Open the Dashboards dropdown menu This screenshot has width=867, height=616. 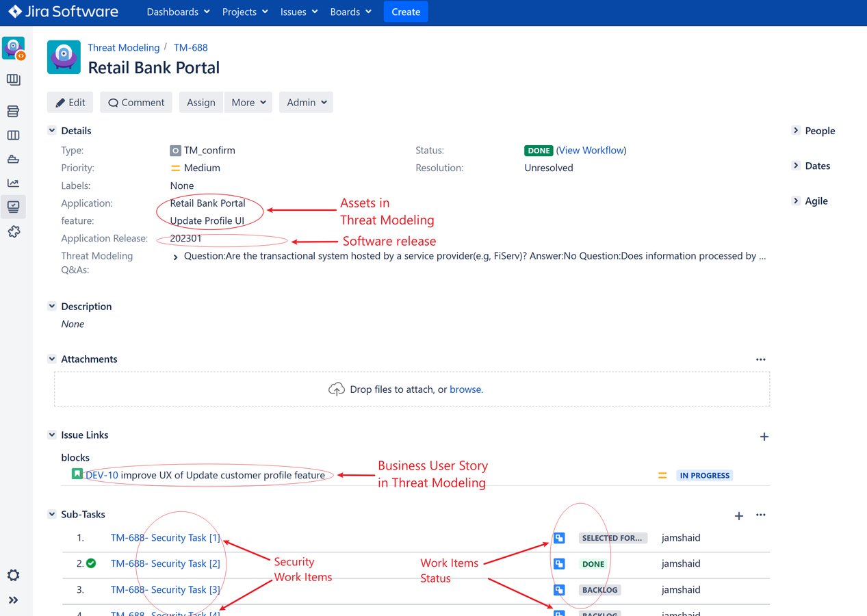point(178,12)
